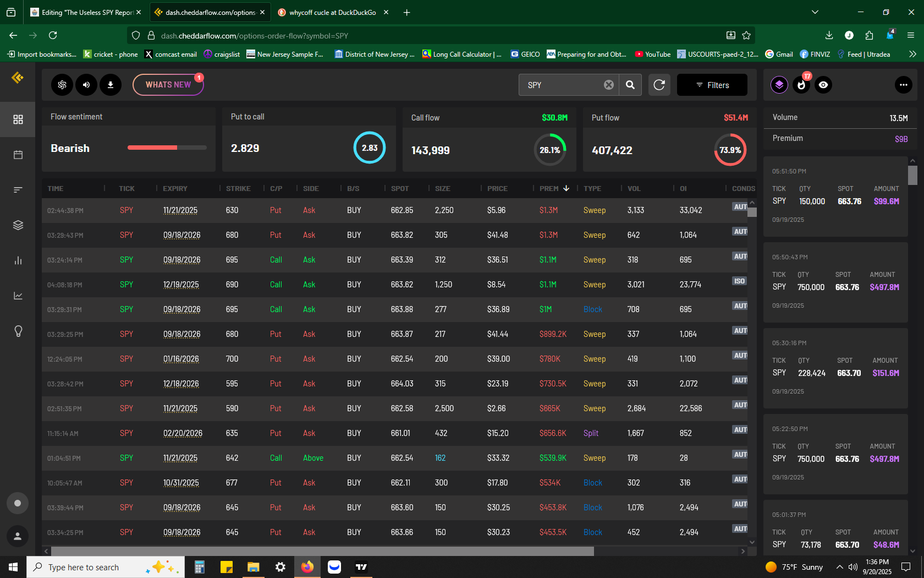Click the Cheddarflow logo icon
This screenshot has height=578, width=924.
click(18, 78)
